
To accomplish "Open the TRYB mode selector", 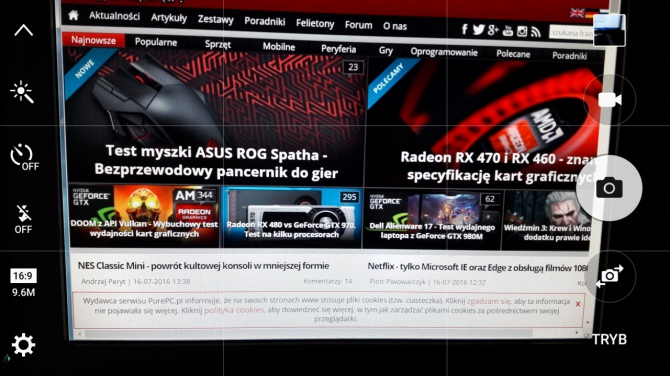I will (x=609, y=339).
